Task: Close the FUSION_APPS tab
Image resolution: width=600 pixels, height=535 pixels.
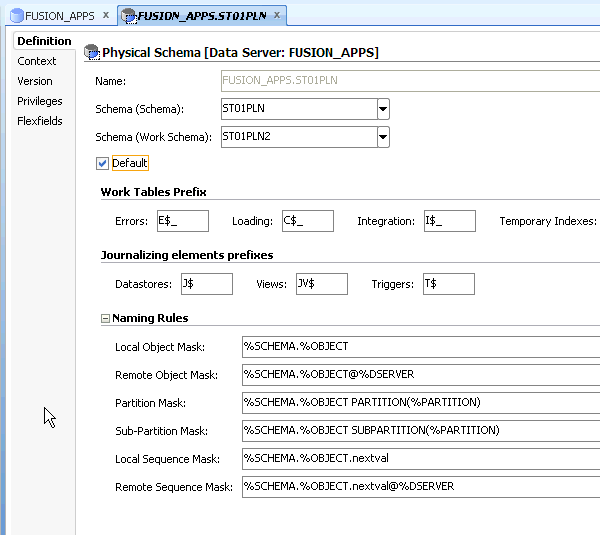Action: pyautogui.click(x=106, y=16)
